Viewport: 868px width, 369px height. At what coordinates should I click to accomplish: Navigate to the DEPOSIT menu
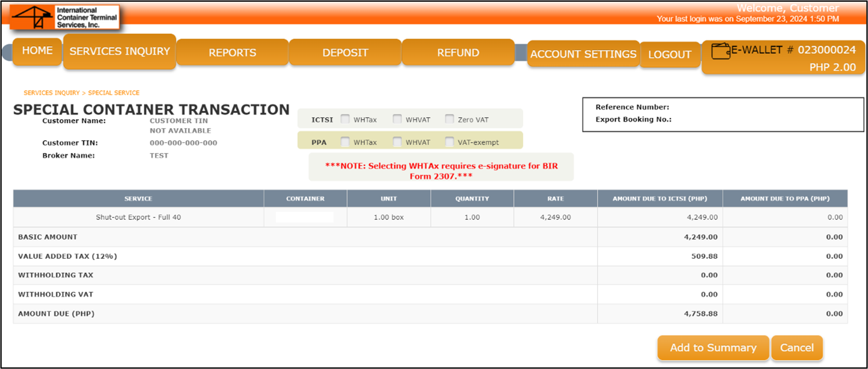pyautogui.click(x=345, y=53)
